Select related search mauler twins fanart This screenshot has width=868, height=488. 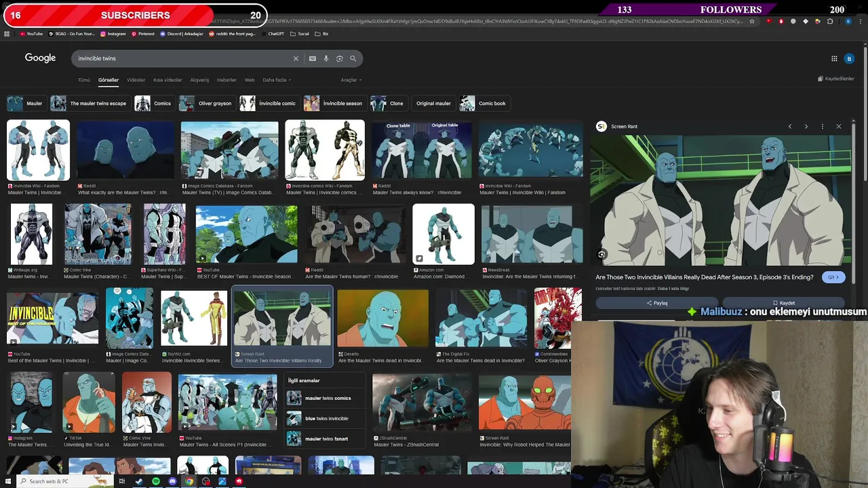click(325, 439)
